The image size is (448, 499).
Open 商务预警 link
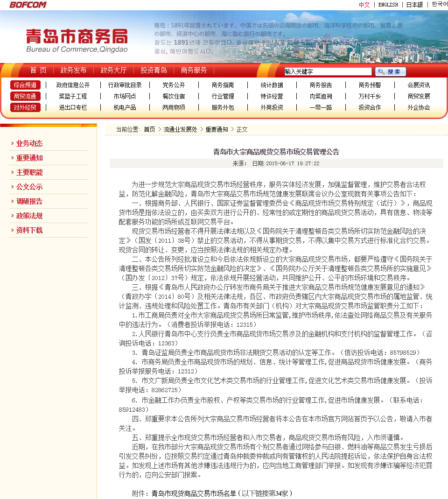[370, 85]
